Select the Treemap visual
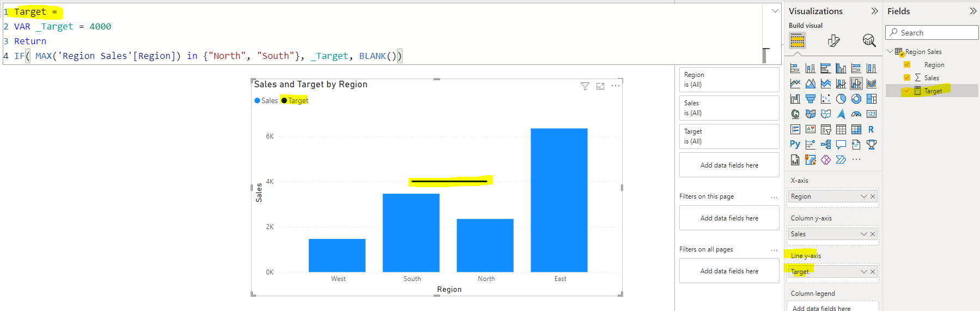This screenshot has width=980, height=311. click(x=872, y=99)
